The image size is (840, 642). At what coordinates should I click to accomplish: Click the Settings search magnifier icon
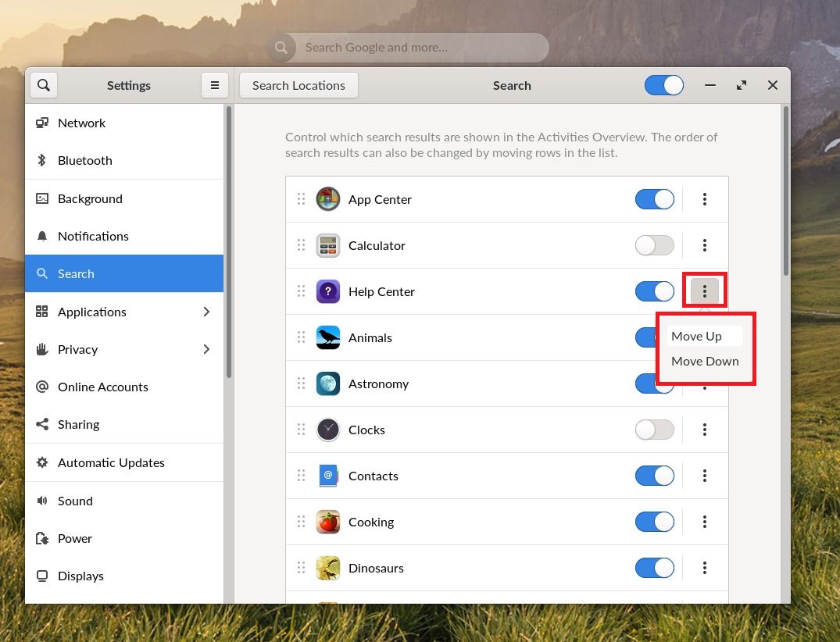coord(44,85)
